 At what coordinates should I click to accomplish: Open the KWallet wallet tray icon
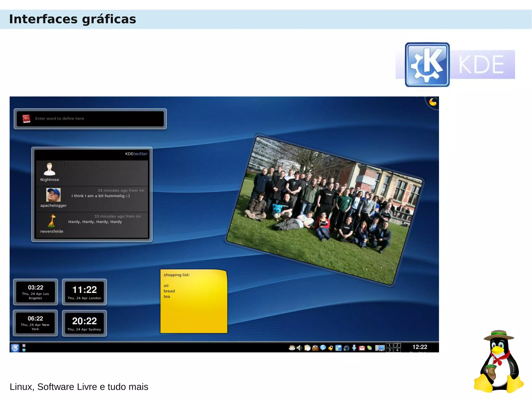coord(315,348)
